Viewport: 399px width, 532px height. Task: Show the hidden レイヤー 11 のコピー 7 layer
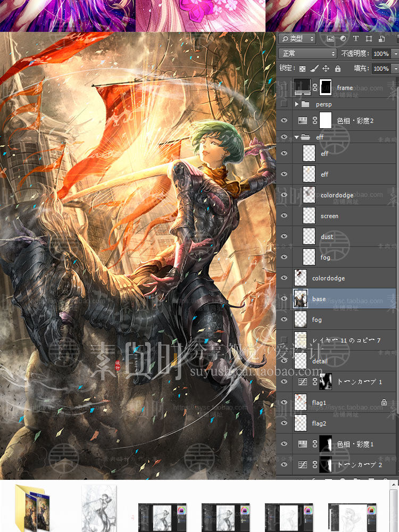(x=284, y=339)
